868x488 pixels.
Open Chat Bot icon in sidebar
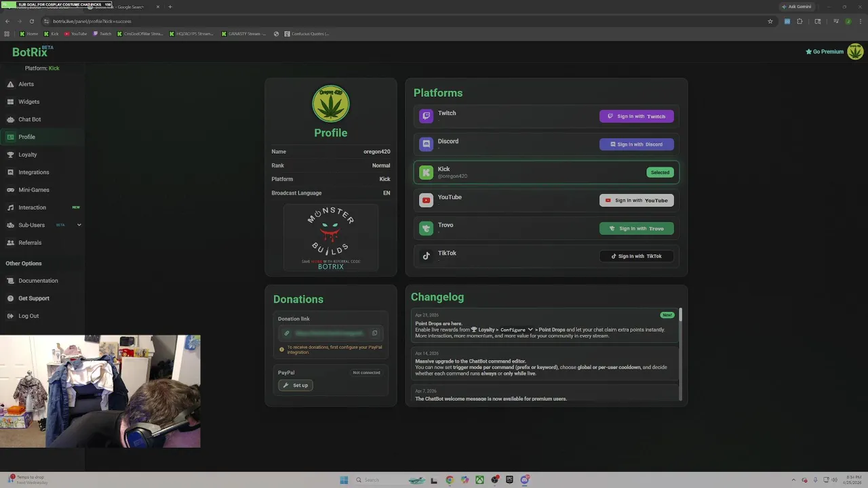click(x=10, y=119)
